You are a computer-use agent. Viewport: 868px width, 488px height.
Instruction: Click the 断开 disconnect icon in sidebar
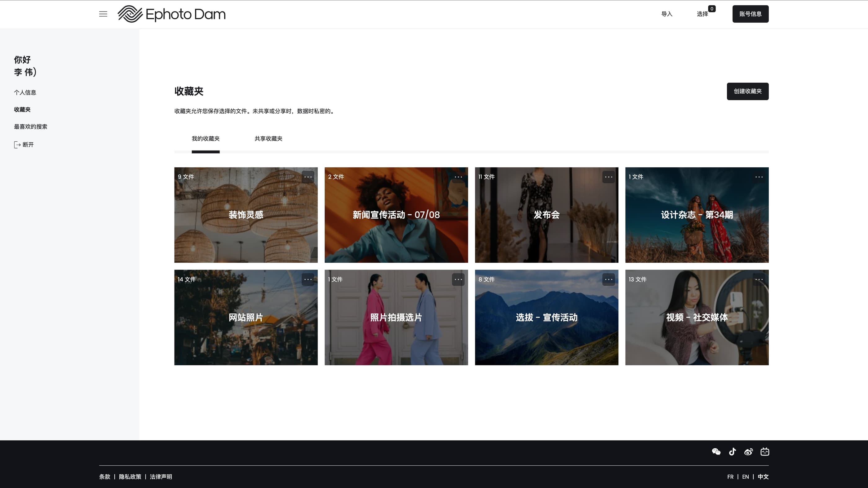point(17,144)
